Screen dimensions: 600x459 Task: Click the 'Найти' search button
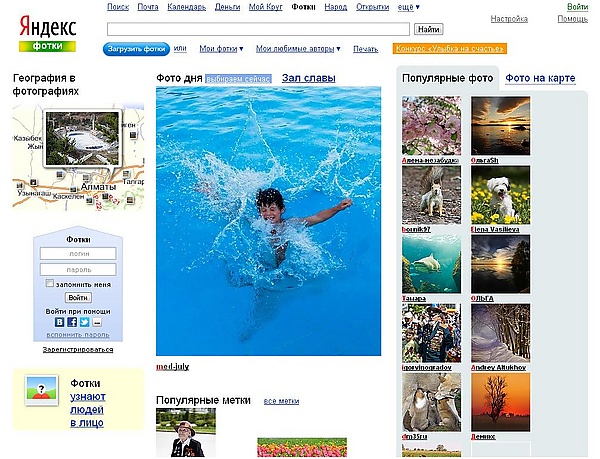point(429,29)
